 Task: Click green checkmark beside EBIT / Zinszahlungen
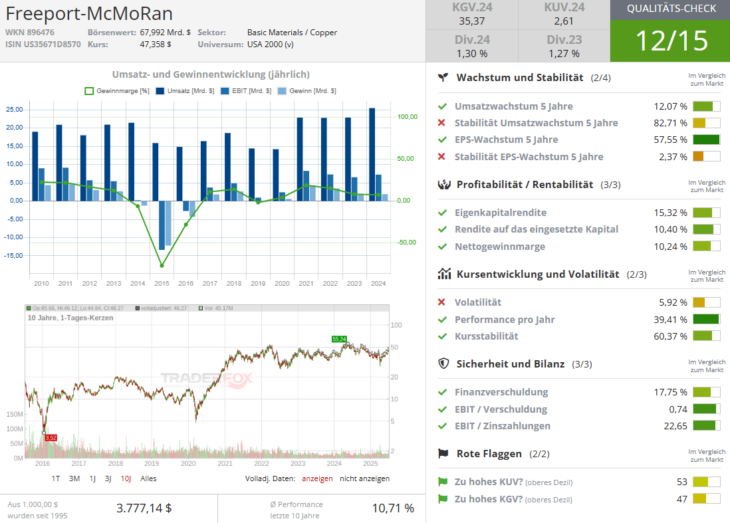[x=442, y=426]
